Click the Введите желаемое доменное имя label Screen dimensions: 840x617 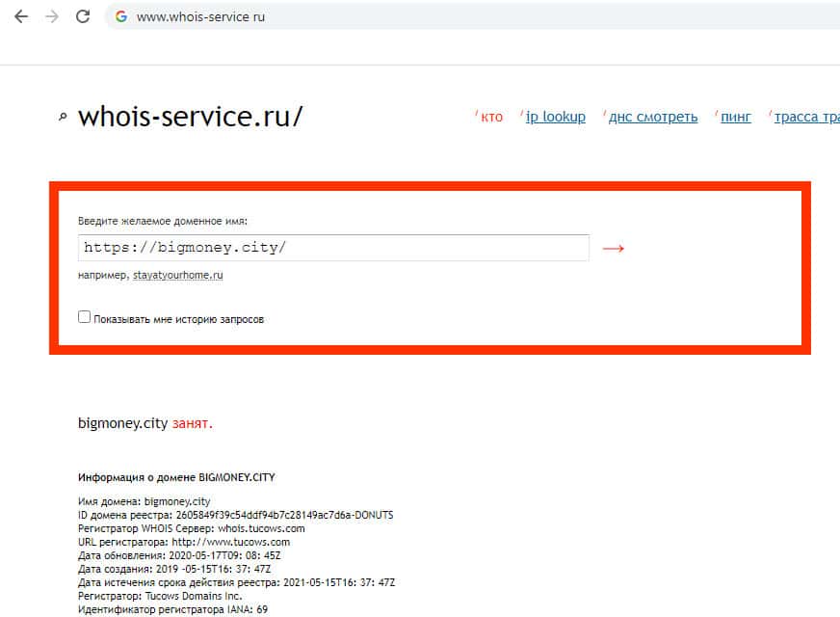pyautogui.click(x=163, y=221)
